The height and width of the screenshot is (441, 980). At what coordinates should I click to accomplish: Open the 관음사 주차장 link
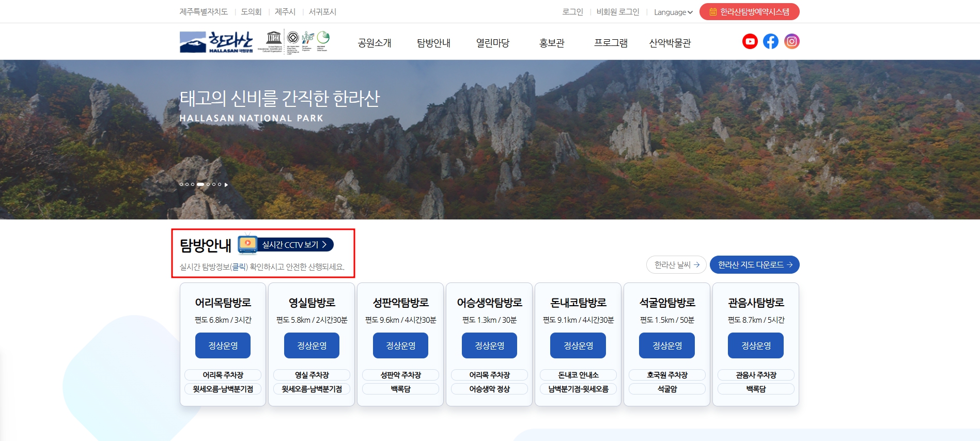tap(756, 375)
